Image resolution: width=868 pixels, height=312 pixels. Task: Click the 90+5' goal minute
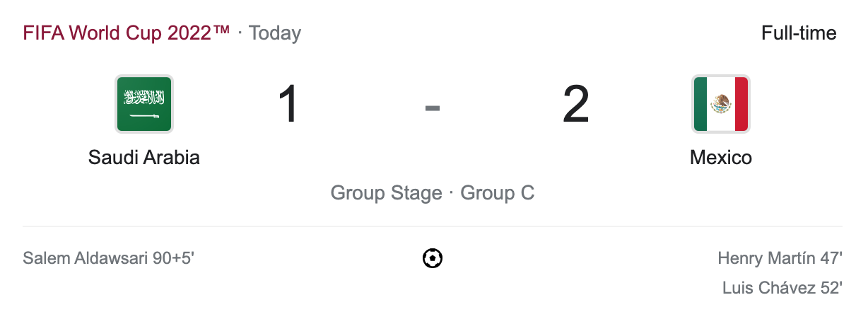[x=173, y=258]
